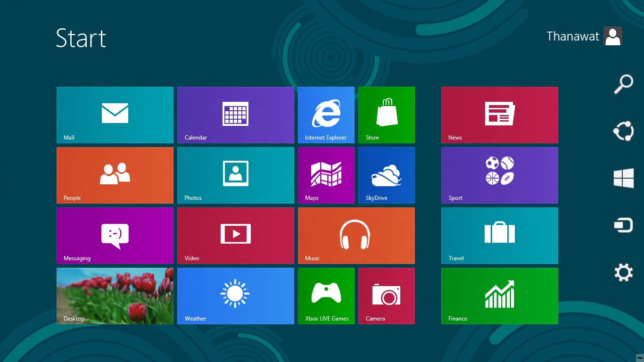Click the Search charm magnifier icon
Screen dimensions: 644x362
coord(623,84)
